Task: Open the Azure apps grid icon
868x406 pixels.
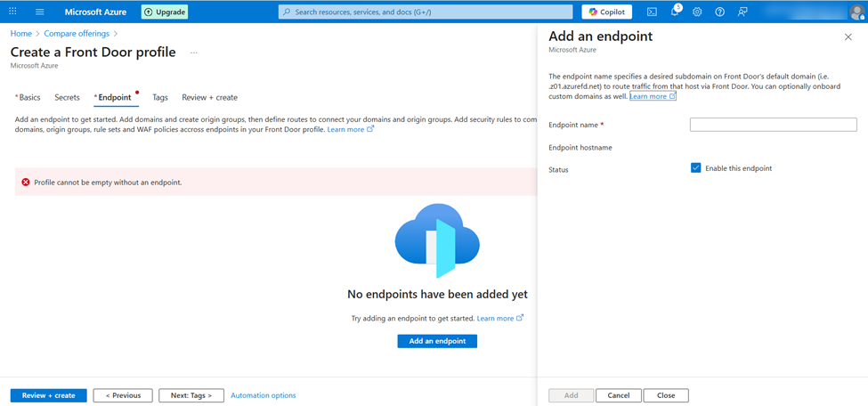Action: tap(12, 12)
